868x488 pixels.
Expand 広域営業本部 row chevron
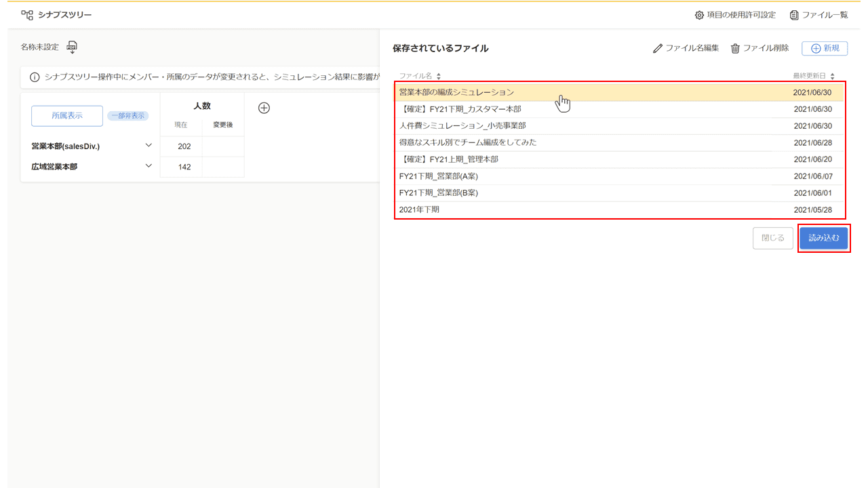149,166
